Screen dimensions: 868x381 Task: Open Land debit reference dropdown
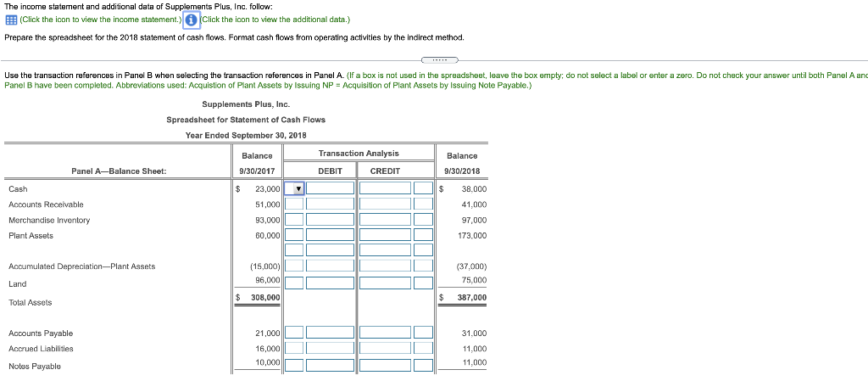(x=294, y=283)
